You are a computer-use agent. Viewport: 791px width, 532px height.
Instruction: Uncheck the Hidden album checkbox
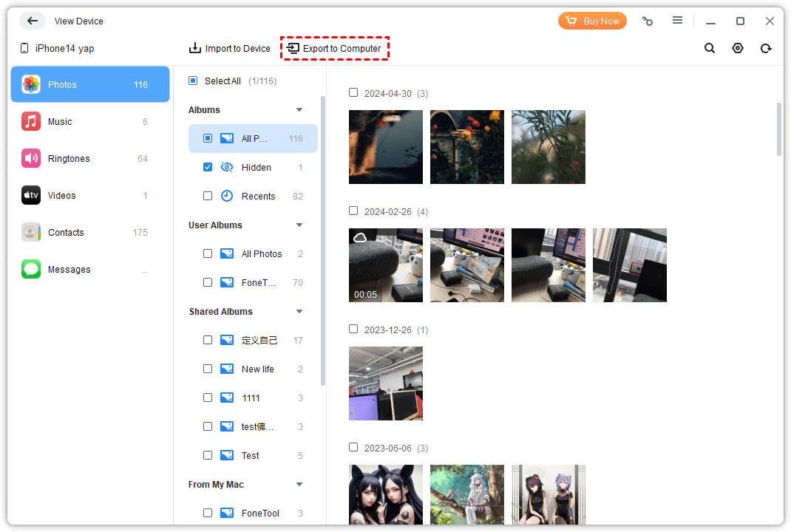pos(208,168)
